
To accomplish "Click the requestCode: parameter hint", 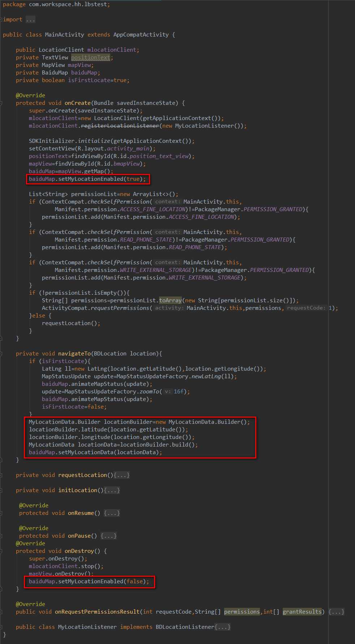I will click(x=307, y=308).
